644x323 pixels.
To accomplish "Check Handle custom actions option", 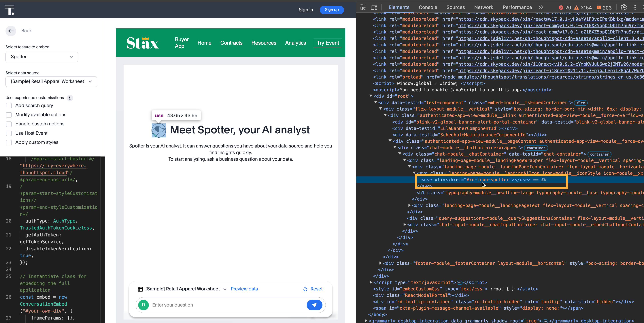I will (x=9, y=124).
